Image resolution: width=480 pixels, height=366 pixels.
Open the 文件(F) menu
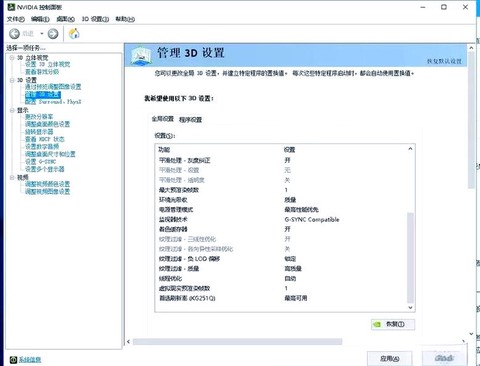(x=15, y=19)
